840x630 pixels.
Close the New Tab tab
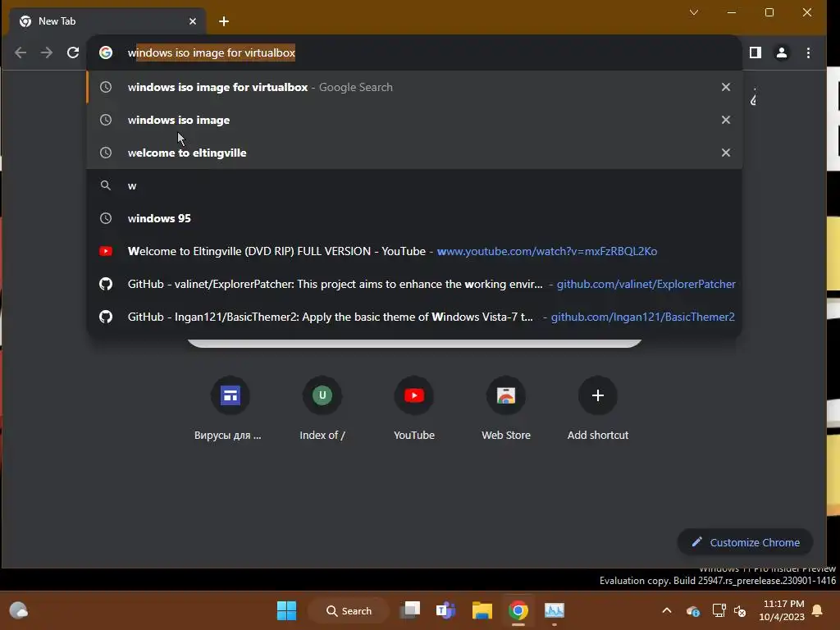(x=193, y=21)
